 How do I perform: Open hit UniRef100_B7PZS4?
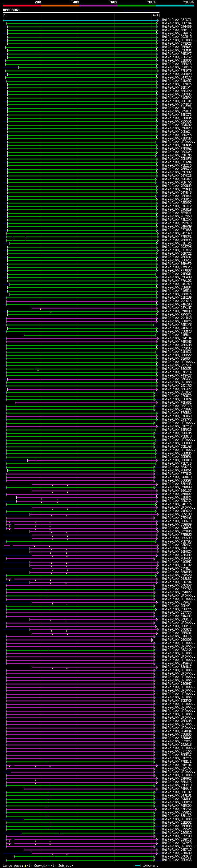point(176,809)
